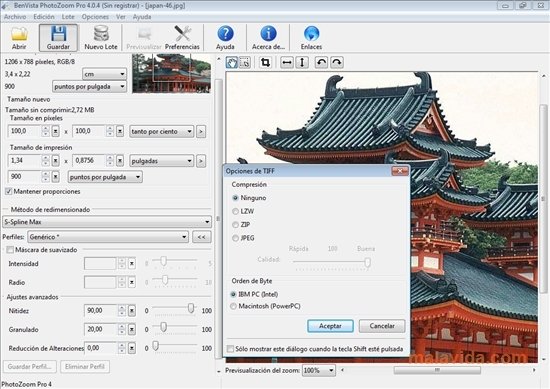Click the Previsualizar toolbar icon
The height and width of the screenshot is (389, 550).
pyautogui.click(x=144, y=38)
